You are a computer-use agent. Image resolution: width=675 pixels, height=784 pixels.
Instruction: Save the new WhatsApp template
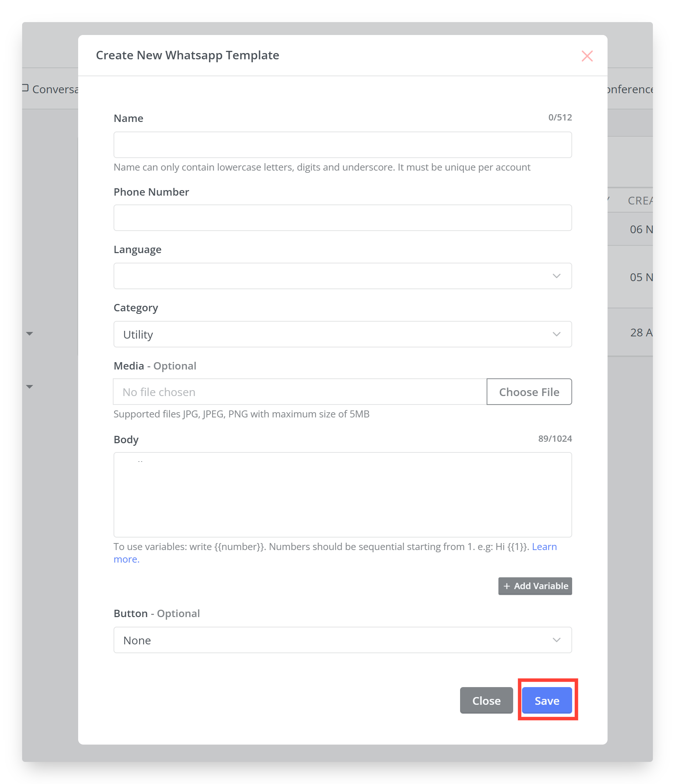pos(547,700)
